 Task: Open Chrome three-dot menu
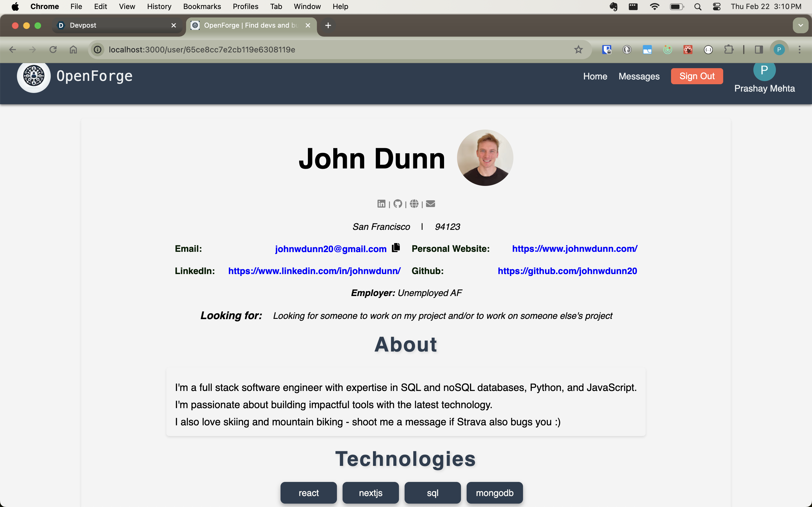(x=800, y=50)
